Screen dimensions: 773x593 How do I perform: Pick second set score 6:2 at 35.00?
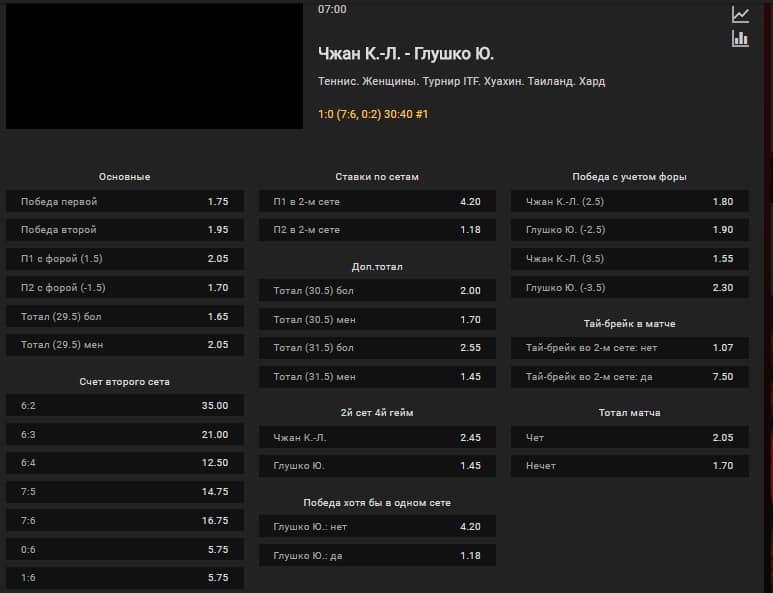(x=124, y=406)
